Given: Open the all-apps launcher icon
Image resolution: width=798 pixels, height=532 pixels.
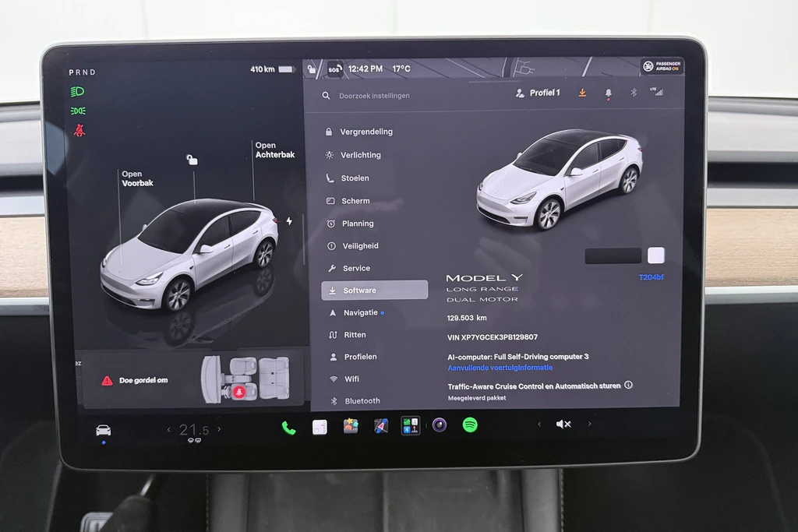Looking at the screenshot, I should 410,425.
